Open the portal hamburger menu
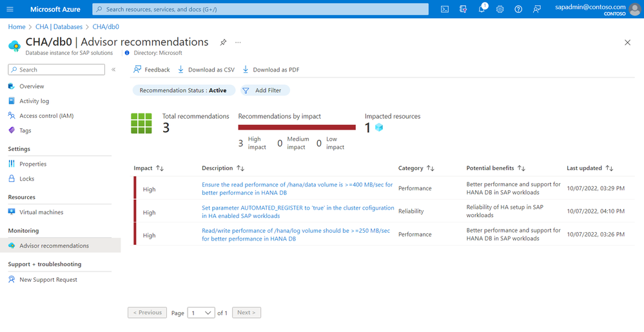This screenshot has height=332, width=644. pos(10,9)
